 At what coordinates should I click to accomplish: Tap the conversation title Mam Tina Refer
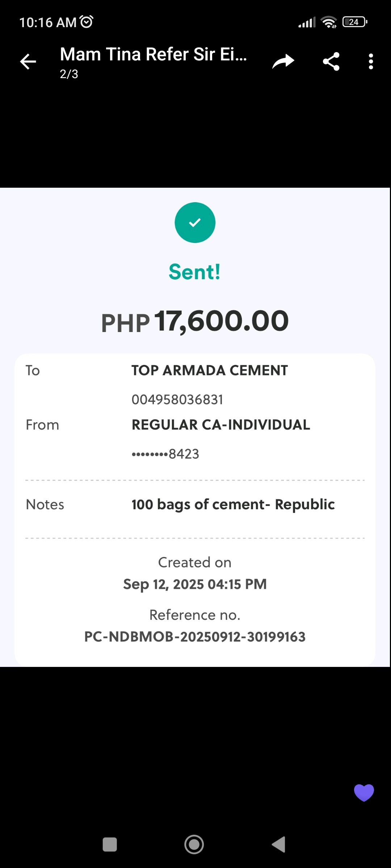click(x=153, y=54)
